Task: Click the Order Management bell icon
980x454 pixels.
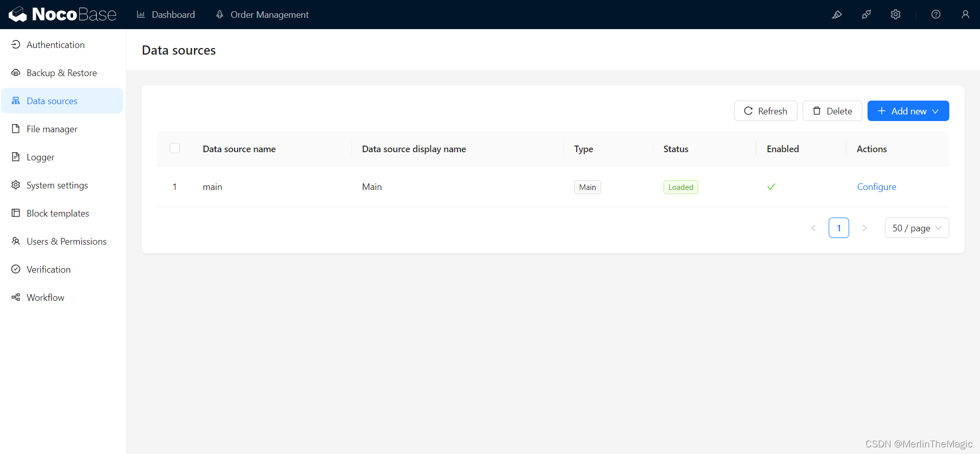Action: pos(220,14)
